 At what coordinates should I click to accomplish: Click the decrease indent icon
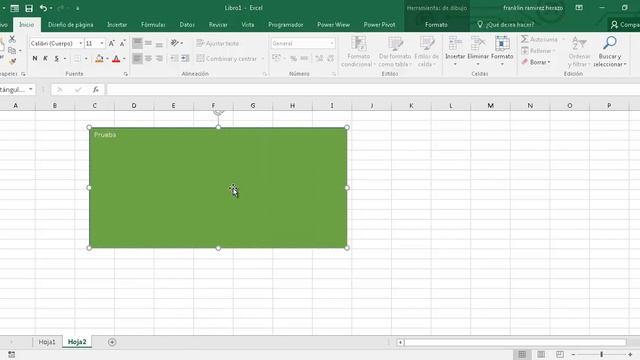174,59
